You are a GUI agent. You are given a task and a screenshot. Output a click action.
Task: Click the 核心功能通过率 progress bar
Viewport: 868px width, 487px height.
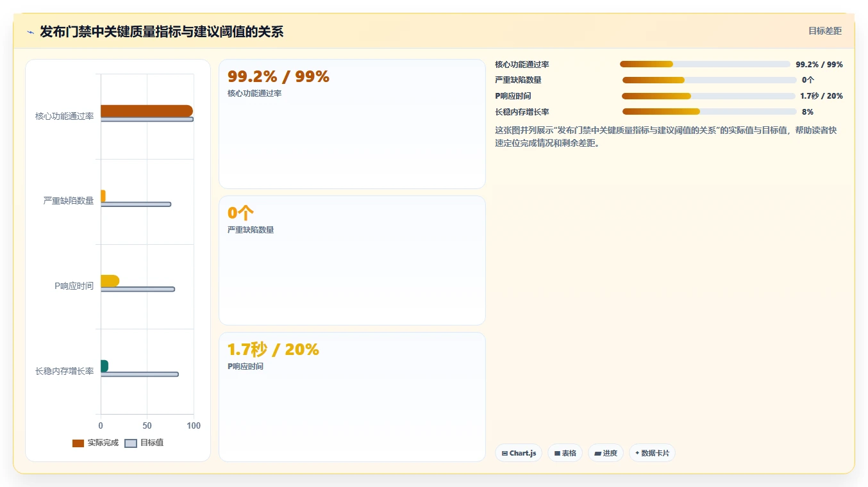point(705,64)
